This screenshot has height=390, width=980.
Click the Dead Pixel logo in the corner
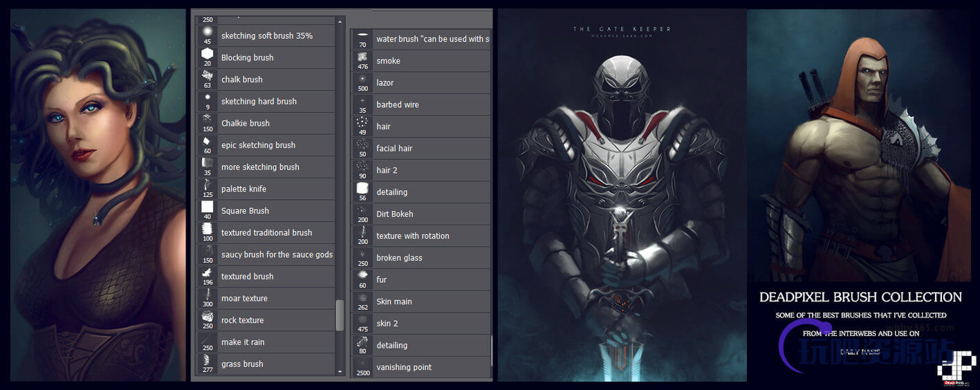tap(956, 369)
